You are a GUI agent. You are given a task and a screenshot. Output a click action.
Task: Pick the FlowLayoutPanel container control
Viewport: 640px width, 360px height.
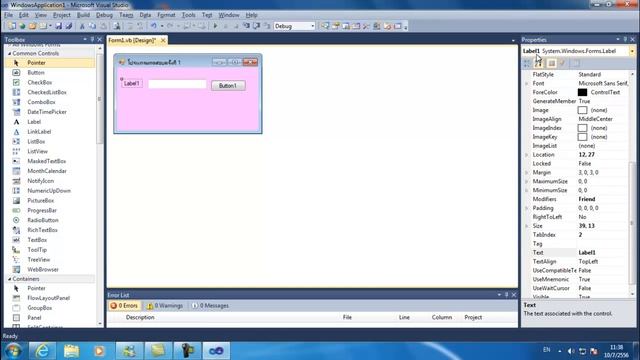click(x=49, y=298)
